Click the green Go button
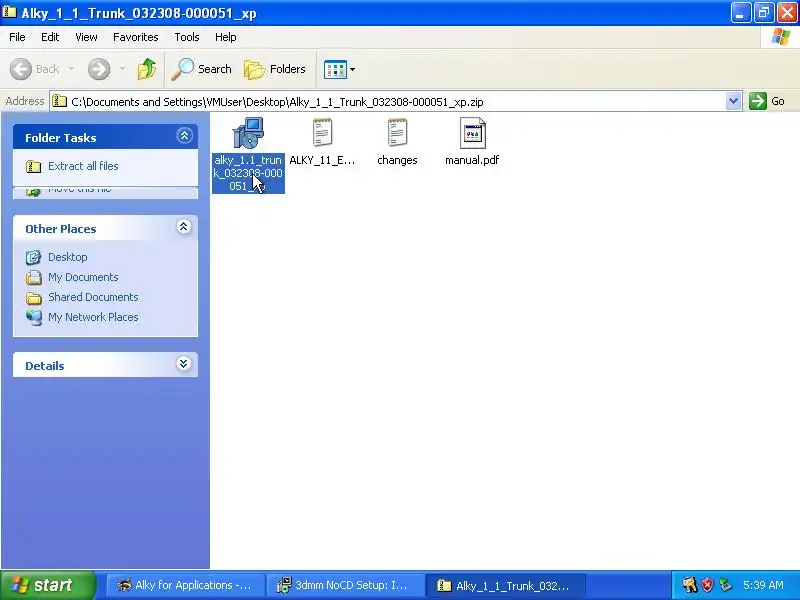This screenshot has width=800, height=600. coord(767,101)
